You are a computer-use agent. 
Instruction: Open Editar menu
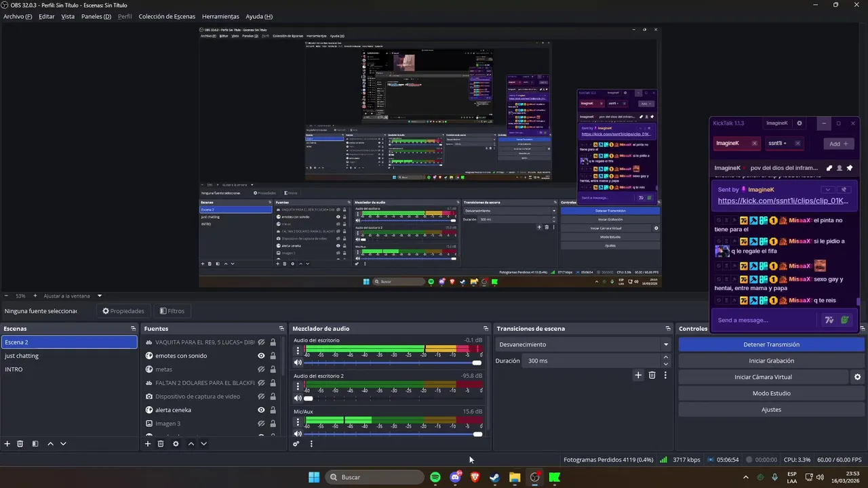[x=47, y=16]
